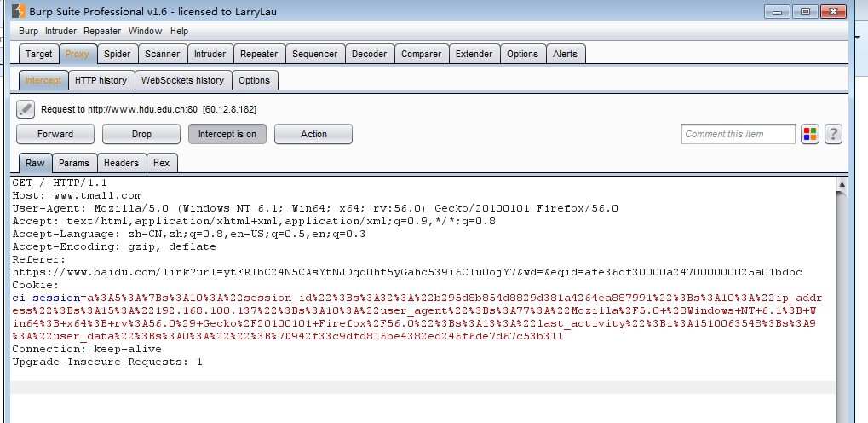Minimize the Burp Suite window
This screenshot has width=868, height=423.
click(x=777, y=12)
